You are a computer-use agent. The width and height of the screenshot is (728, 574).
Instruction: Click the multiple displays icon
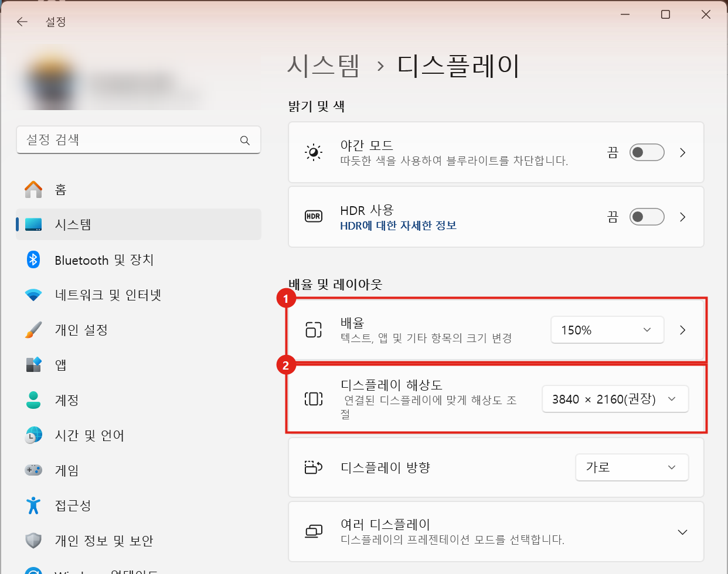314,531
